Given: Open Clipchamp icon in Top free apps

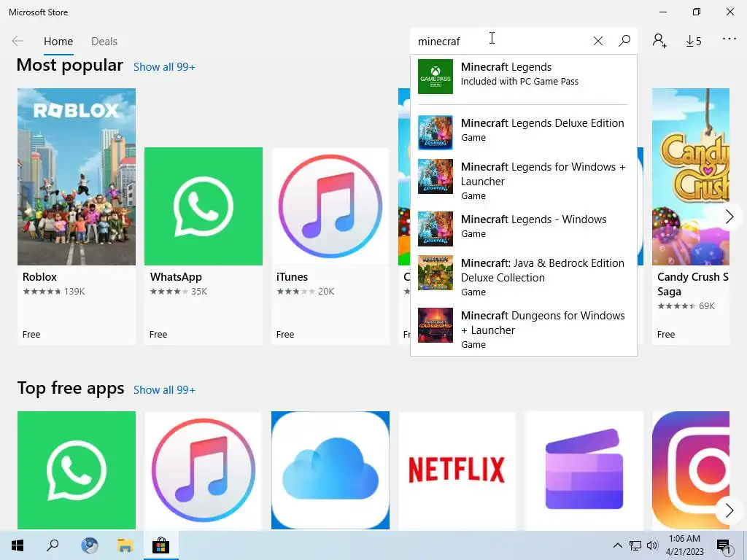Looking at the screenshot, I should (584, 470).
